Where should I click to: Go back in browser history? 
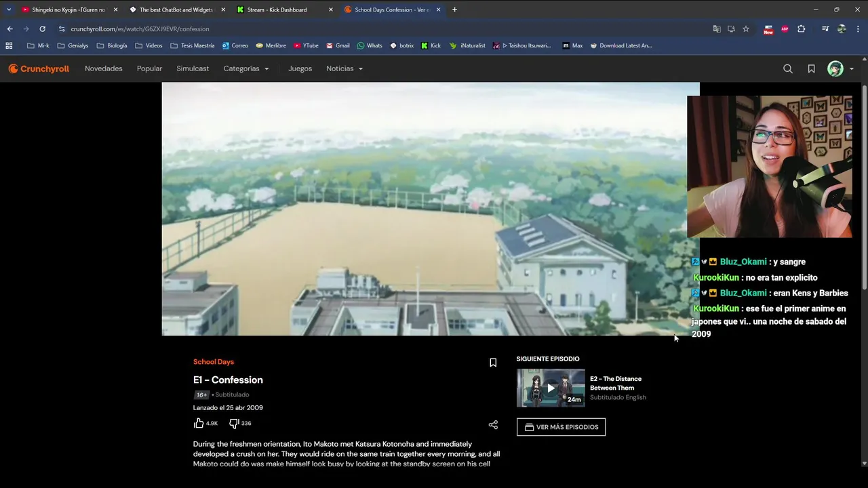click(9, 28)
